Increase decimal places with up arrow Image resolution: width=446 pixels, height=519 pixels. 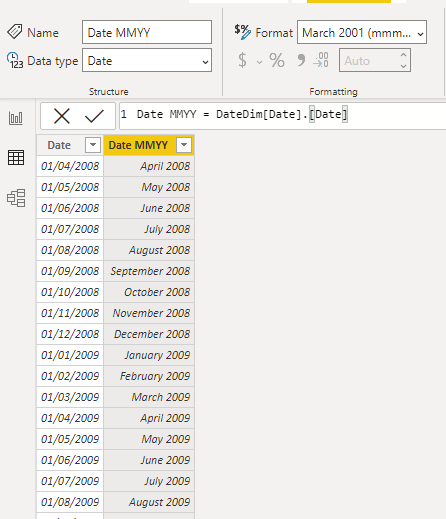pyautogui.click(x=403, y=55)
